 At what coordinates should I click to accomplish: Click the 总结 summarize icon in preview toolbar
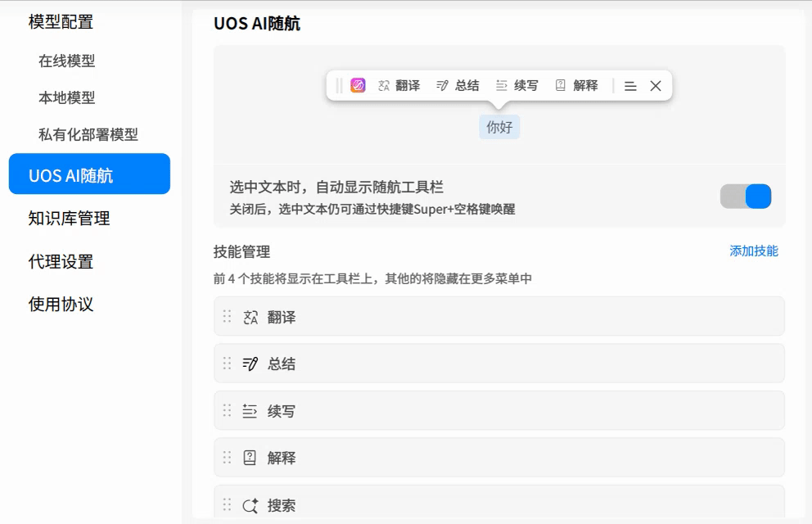pos(442,85)
